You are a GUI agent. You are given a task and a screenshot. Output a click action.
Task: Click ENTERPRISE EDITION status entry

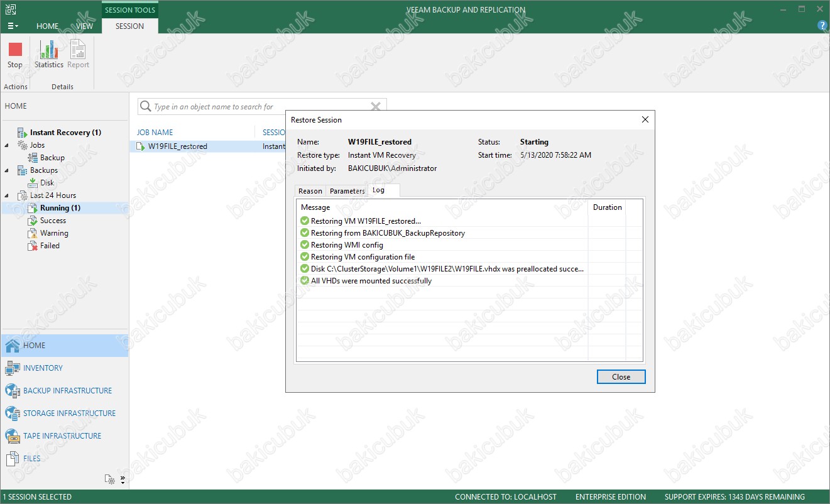point(611,497)
